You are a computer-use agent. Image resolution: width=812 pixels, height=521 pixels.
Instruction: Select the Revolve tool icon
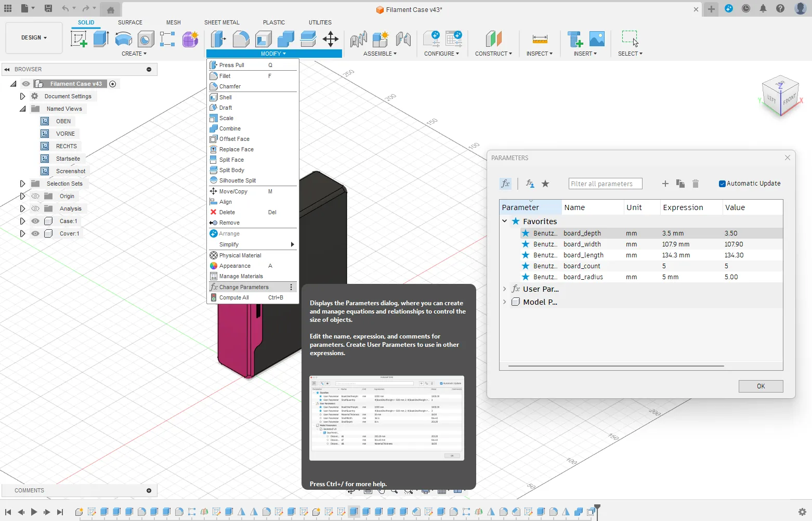tap(123, 39)
